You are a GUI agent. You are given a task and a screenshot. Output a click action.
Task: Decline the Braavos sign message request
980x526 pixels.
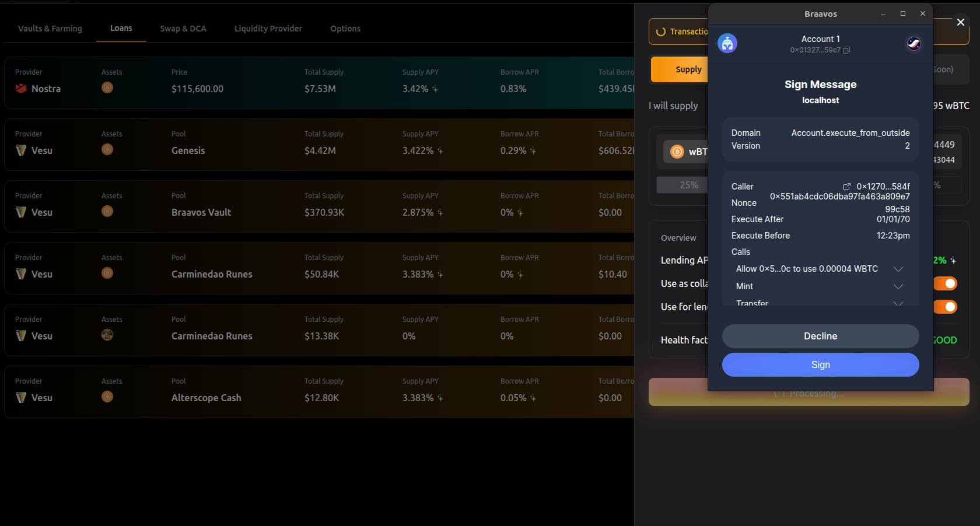[x=821, y=336]
